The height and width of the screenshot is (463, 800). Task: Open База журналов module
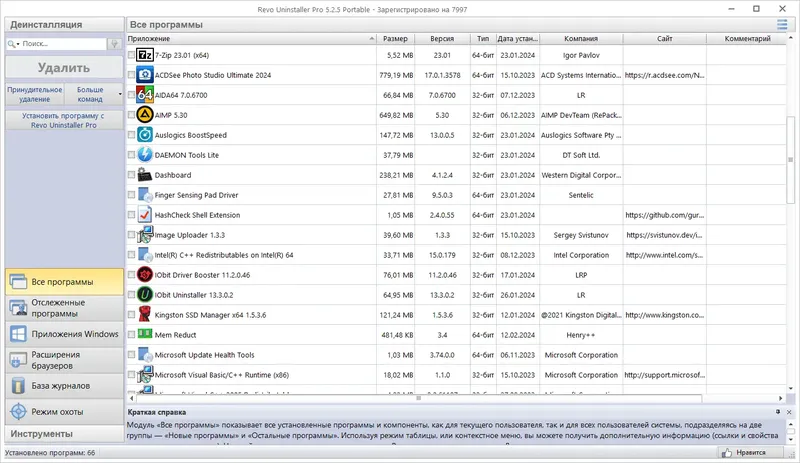click(64, 385)
